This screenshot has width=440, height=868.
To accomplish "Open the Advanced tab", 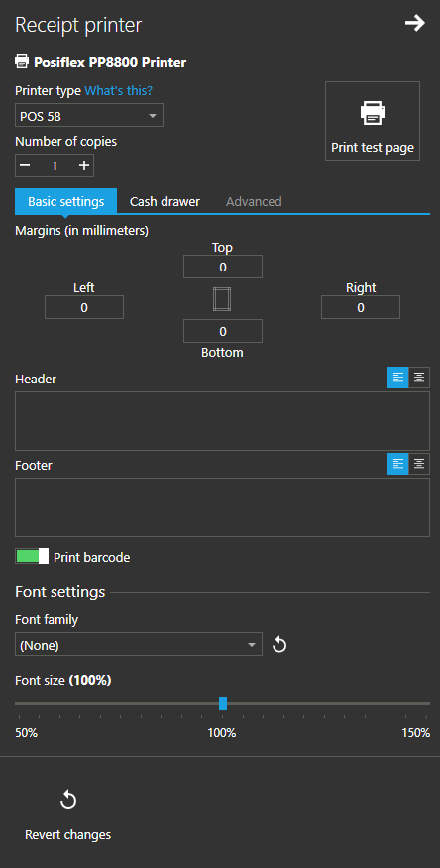I will (254, 201).
